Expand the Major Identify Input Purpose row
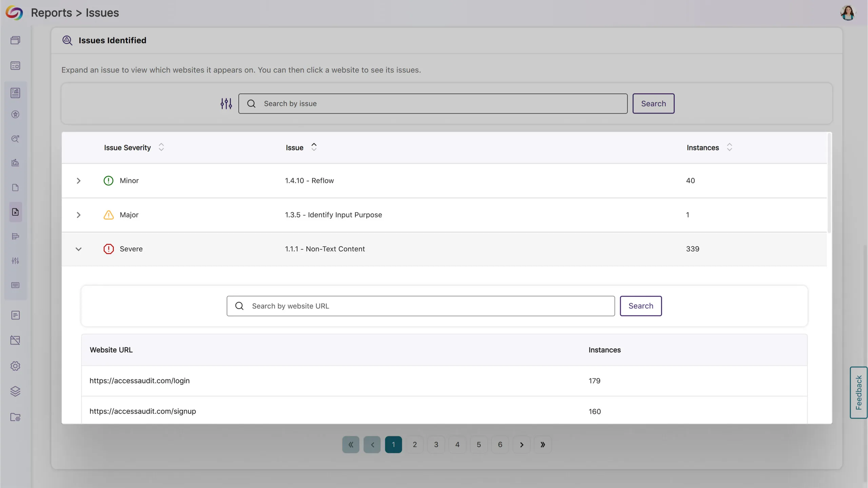 click(x=78, y=215)
